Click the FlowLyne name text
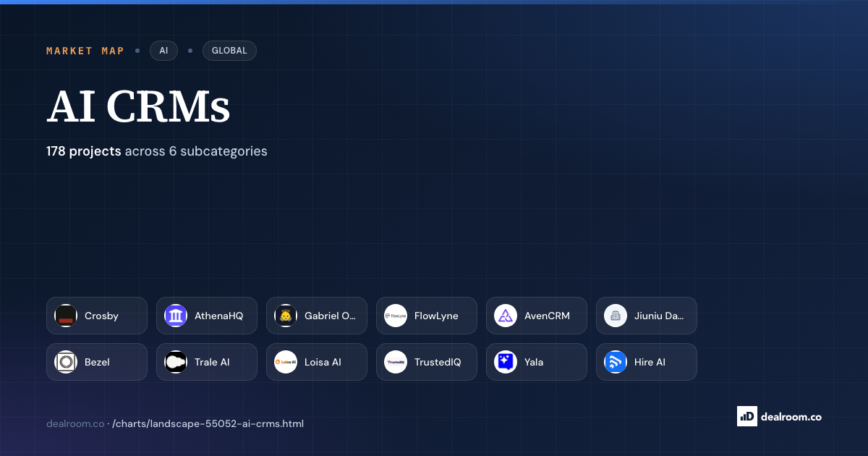This screenshot has height=456, width=868. pos(436,316)
